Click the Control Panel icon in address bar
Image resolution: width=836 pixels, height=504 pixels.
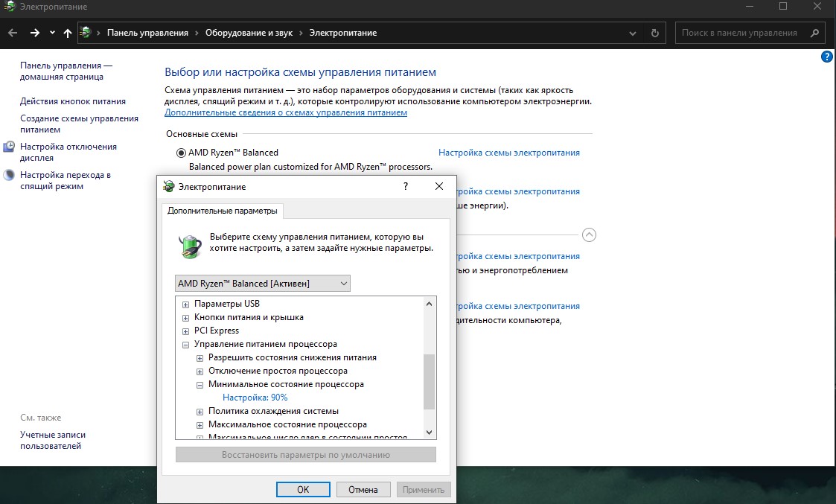tap(86, 33)
